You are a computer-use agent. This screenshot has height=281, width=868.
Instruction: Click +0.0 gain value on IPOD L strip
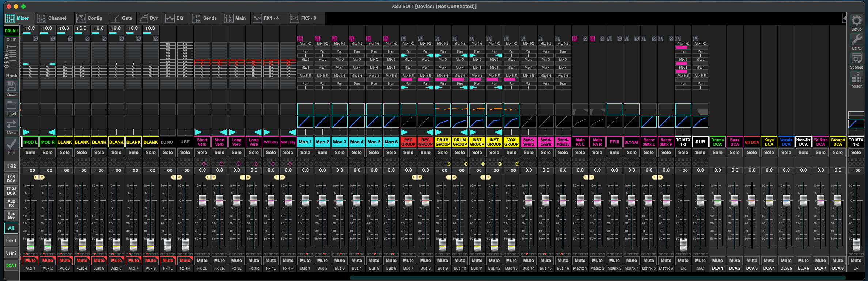(x=30, y=28)
